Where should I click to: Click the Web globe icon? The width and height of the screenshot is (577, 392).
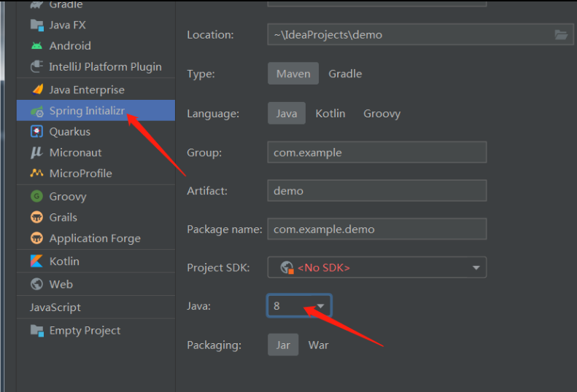36,284
